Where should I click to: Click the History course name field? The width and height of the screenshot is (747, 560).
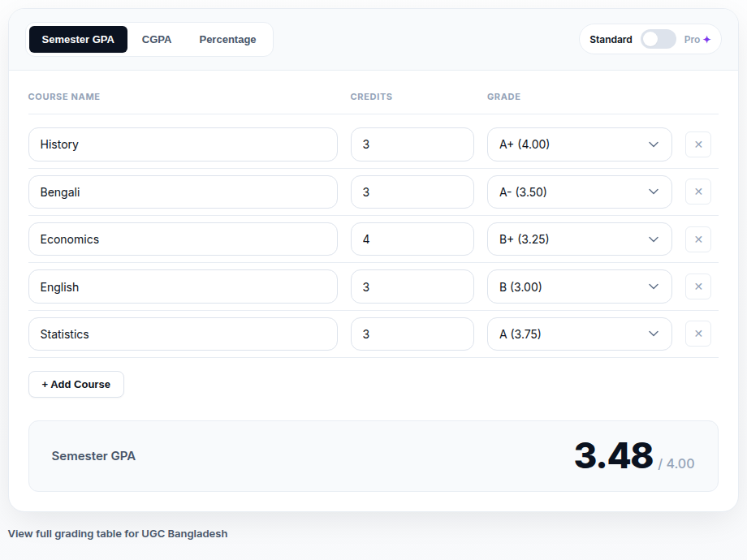click(x=183, y=144)
